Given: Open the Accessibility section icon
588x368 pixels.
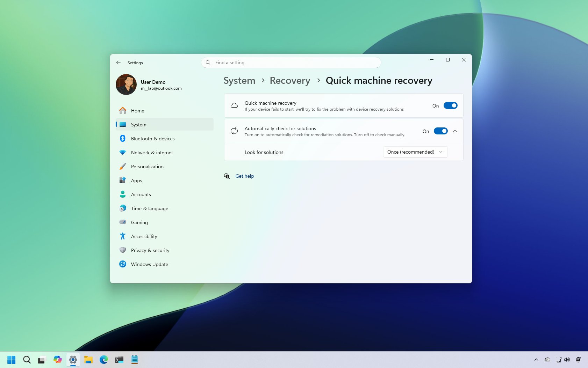Looking at the screenshot, I should 123,236.
